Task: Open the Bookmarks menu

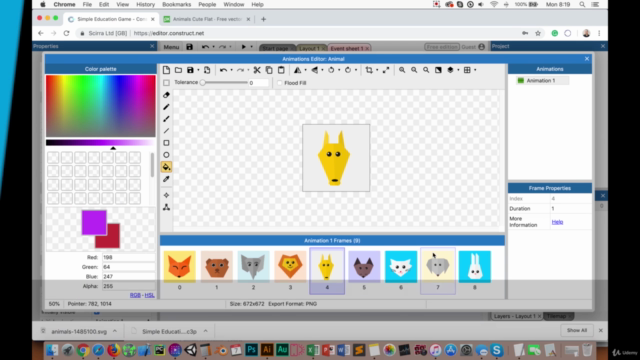Action: pos(176,4)
